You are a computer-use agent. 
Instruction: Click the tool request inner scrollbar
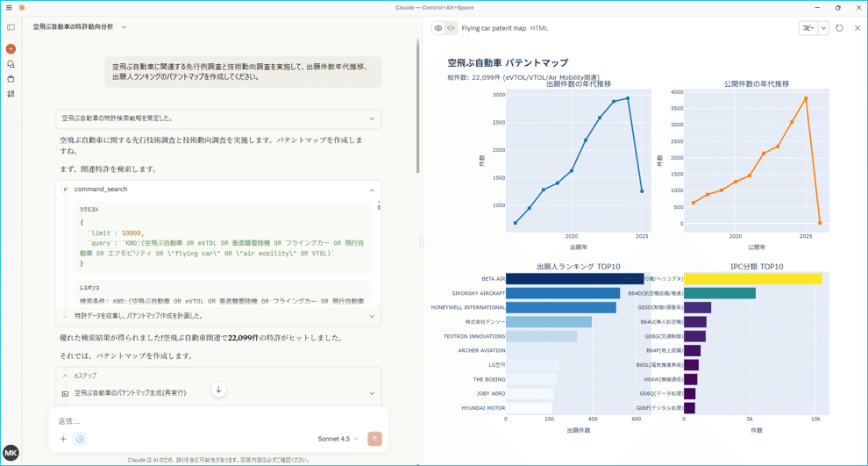[379, 207]
